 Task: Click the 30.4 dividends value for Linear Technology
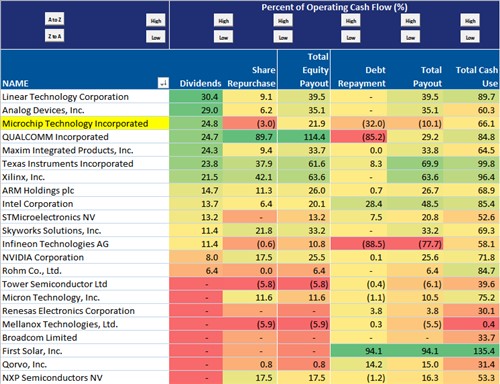(x=196, y=97)
